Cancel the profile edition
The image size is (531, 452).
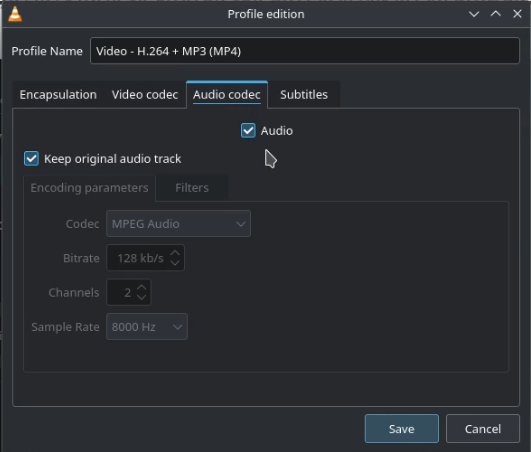(x=483, y=429)
